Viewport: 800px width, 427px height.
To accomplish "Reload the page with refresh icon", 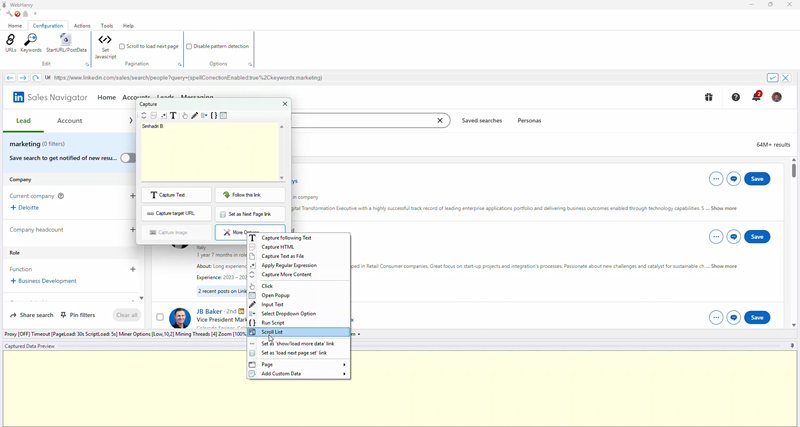I will [36, 78].
